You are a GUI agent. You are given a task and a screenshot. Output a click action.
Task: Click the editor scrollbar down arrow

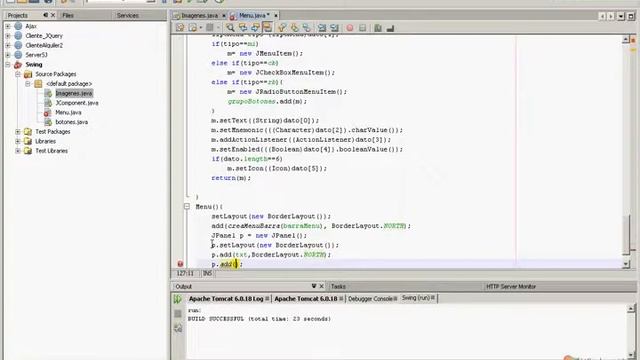coord(626,264)
